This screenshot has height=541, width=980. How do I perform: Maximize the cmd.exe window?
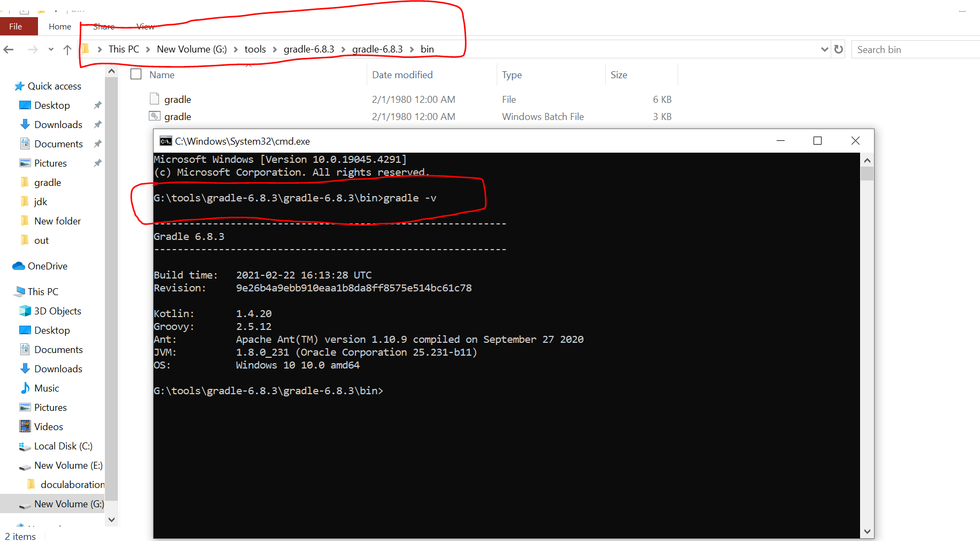[817, 140]
